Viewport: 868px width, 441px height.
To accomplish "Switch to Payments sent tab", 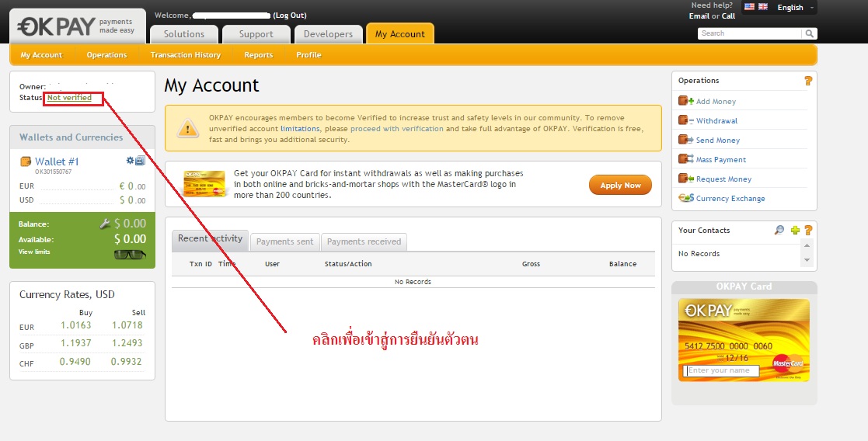I will [x=284, y=241].
